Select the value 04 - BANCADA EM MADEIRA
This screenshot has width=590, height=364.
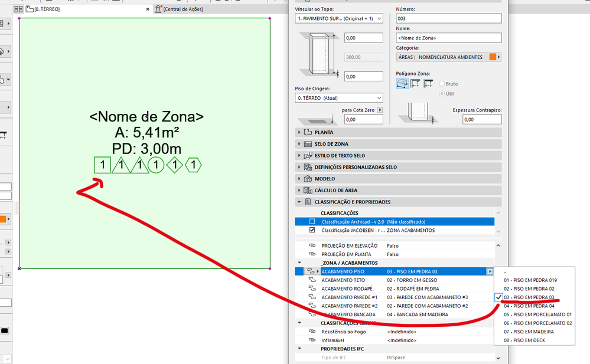coord(418,315)
